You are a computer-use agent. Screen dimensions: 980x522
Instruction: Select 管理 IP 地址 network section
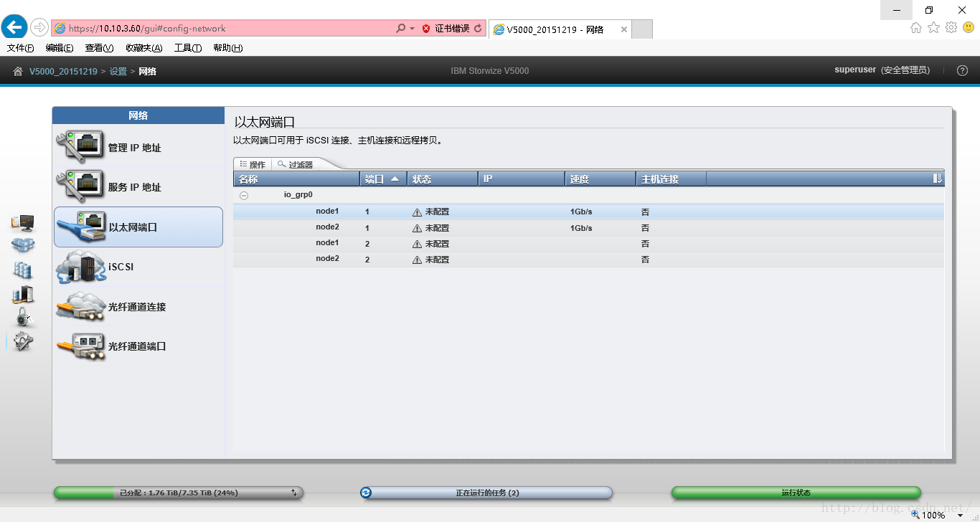pyautogui.click(x=138, y=148)
